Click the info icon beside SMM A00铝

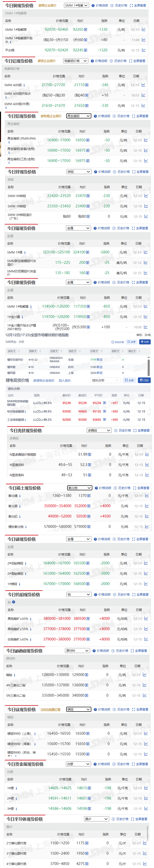24,85
